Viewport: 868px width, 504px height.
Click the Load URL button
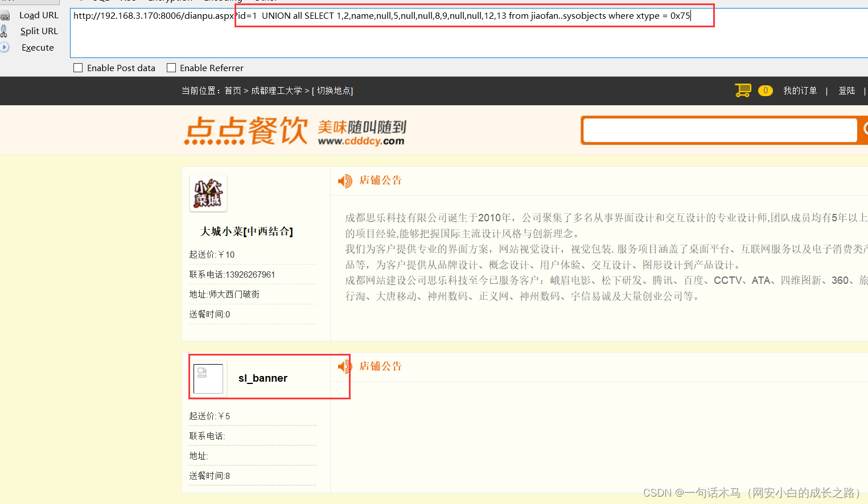pos(39,15)
